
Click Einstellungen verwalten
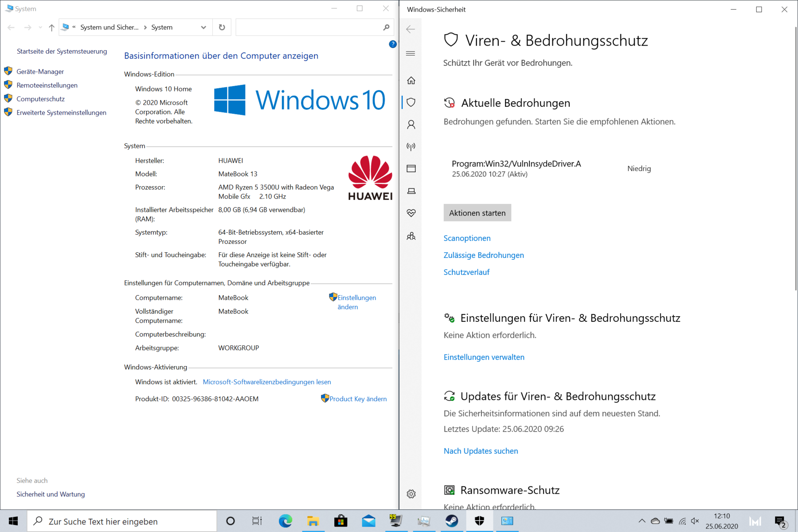tap(484, 357)
